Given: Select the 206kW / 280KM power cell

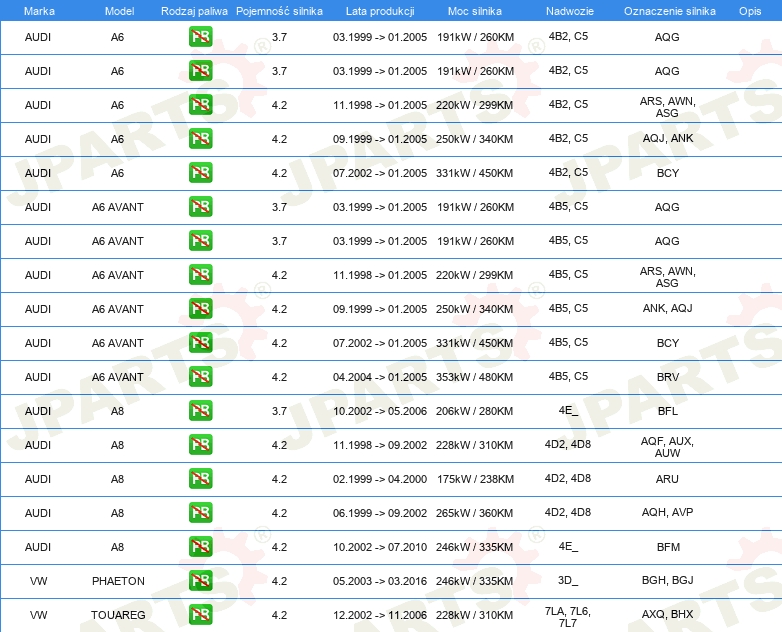Looking at the screenshot, I should 474,411.
